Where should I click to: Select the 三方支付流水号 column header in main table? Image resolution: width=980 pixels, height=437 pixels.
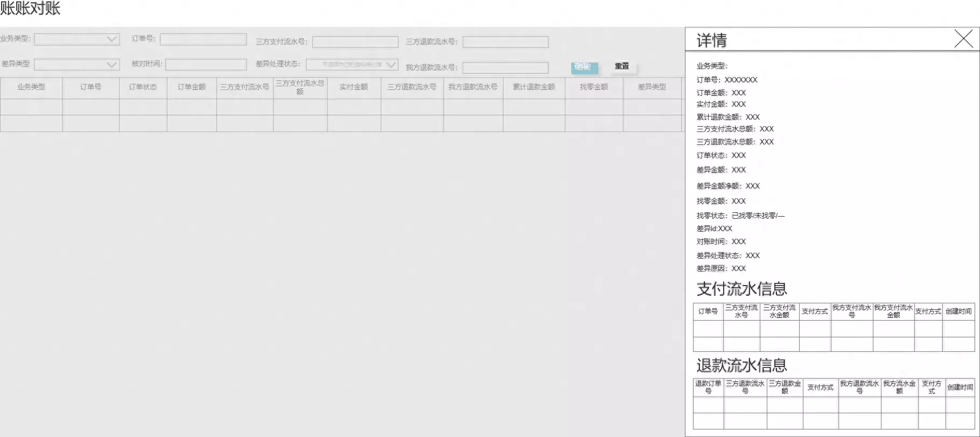[x=244, y=87]
